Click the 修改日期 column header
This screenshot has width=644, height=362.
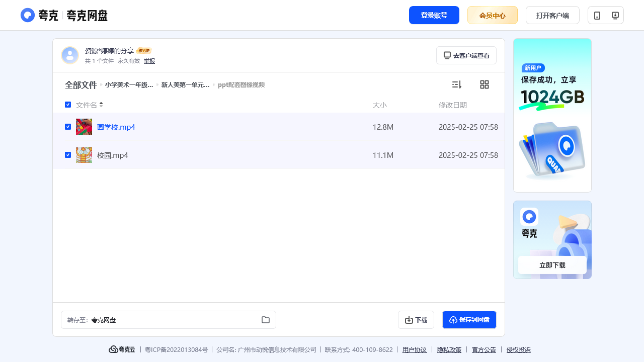(453, 105)
